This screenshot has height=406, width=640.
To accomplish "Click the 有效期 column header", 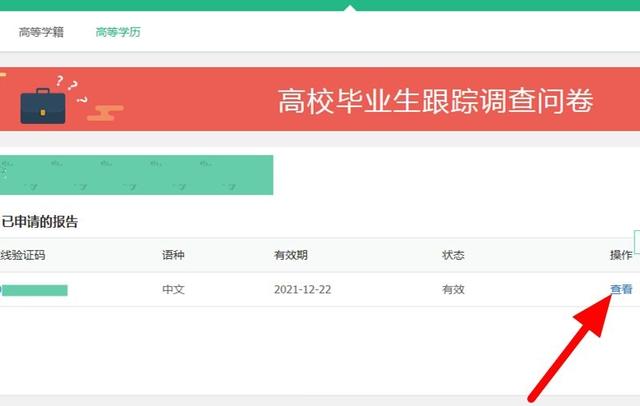I will click(292, 255).
